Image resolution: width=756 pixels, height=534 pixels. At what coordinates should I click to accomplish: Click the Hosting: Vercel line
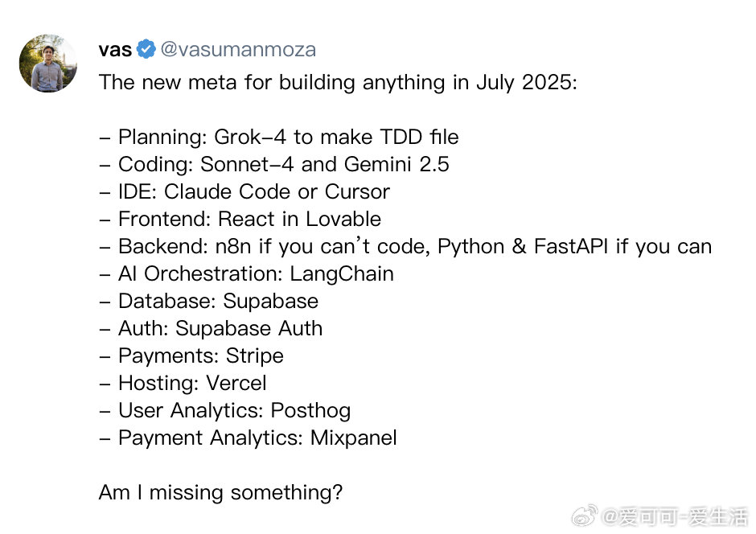tap(183, 384)
